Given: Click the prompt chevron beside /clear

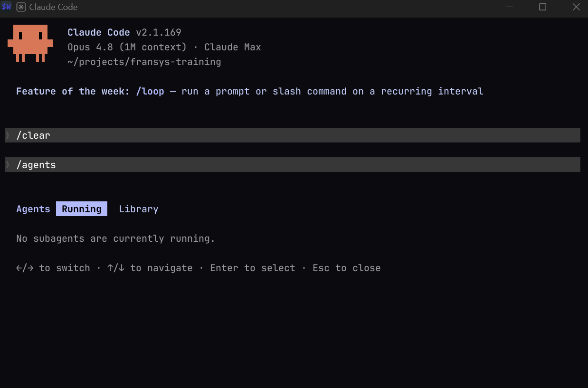Looking at the screenshot, I should tap(8, 135).
